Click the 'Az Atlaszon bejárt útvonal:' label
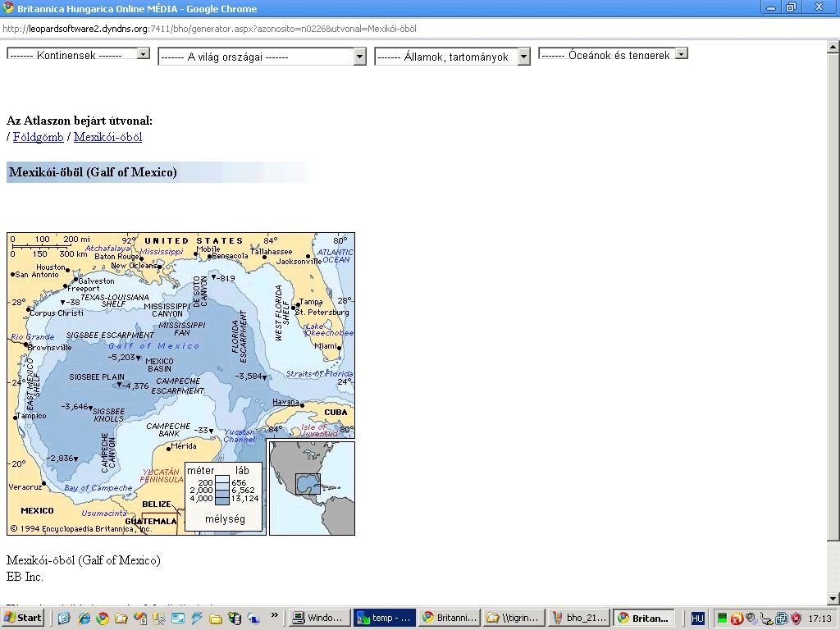This screenshot has width=840, height=630. (x=80, y=121)
